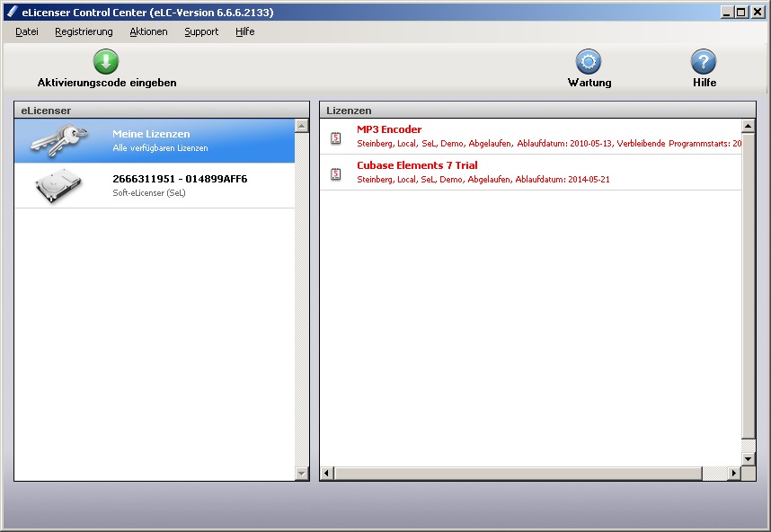Click down arrow of Lizenzen vertical scrollbar

click(x=748, y=459)
